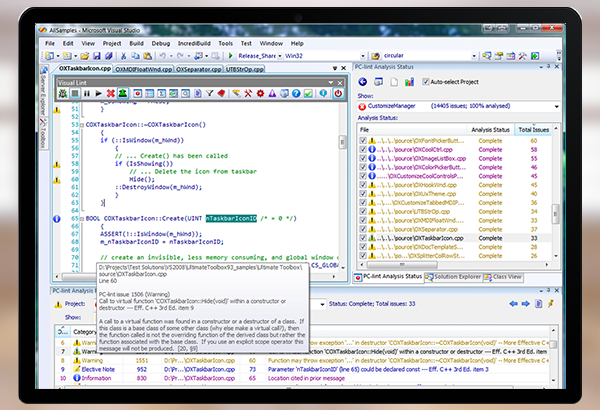Image resolution: width=600 pixels, height=410 pixels.
Task: Click the Open File folder icon
Action: [x=85, y=56]
